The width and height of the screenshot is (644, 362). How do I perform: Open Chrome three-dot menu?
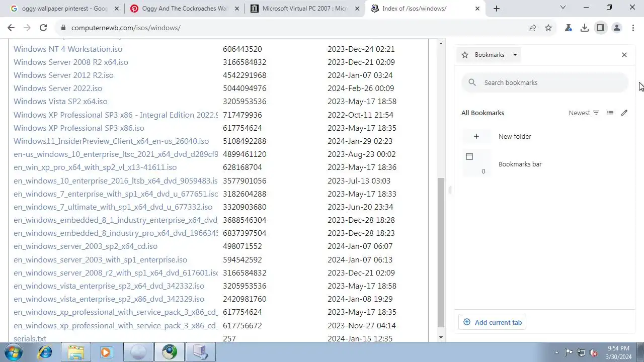(633, 28)
